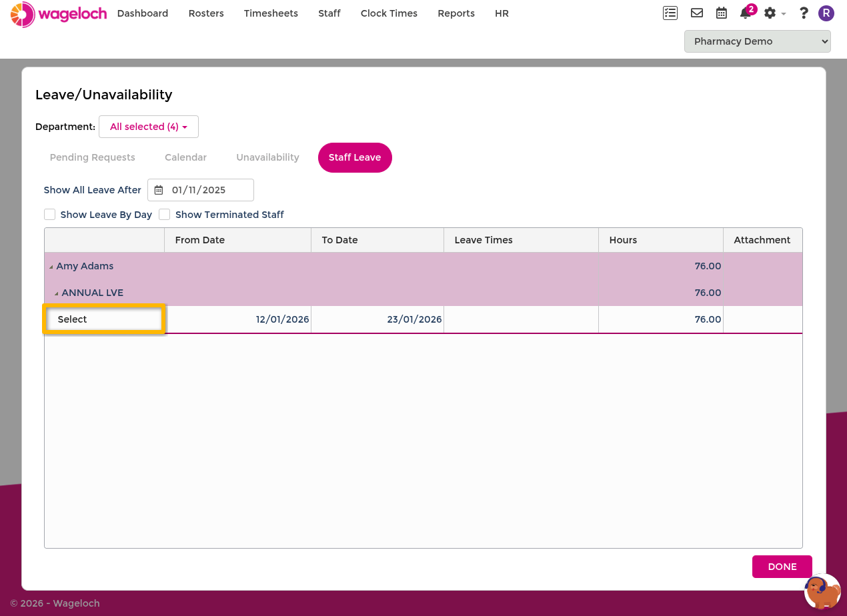The height and width of the screenshot is (616, 847).
Task: Click the Leave Times column header
Action: [x=521, y=240]
